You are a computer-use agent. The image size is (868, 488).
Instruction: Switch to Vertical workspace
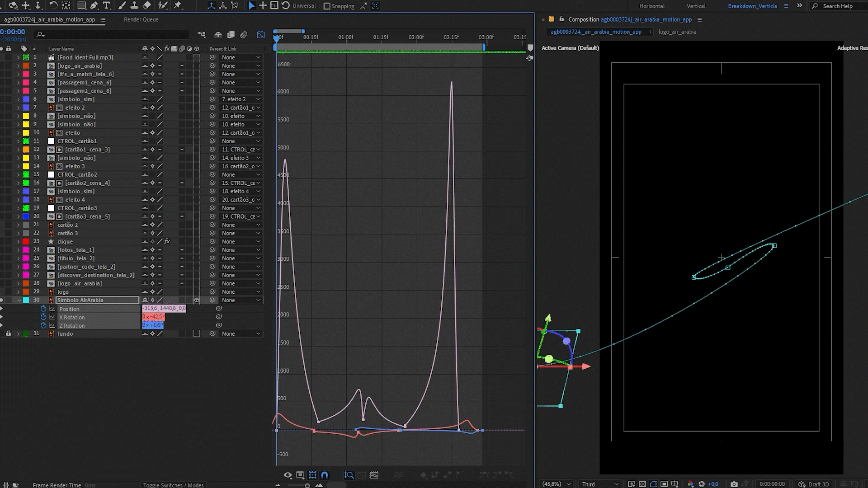[x=696, y=6]
